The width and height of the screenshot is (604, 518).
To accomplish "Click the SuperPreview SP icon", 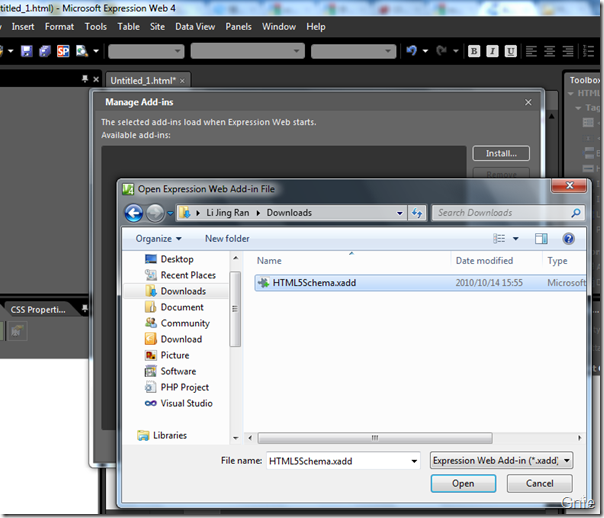I will tap(63, 51).
